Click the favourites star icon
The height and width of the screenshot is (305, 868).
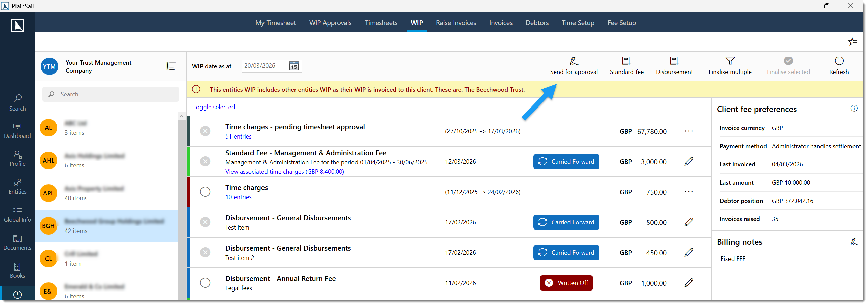852,42
